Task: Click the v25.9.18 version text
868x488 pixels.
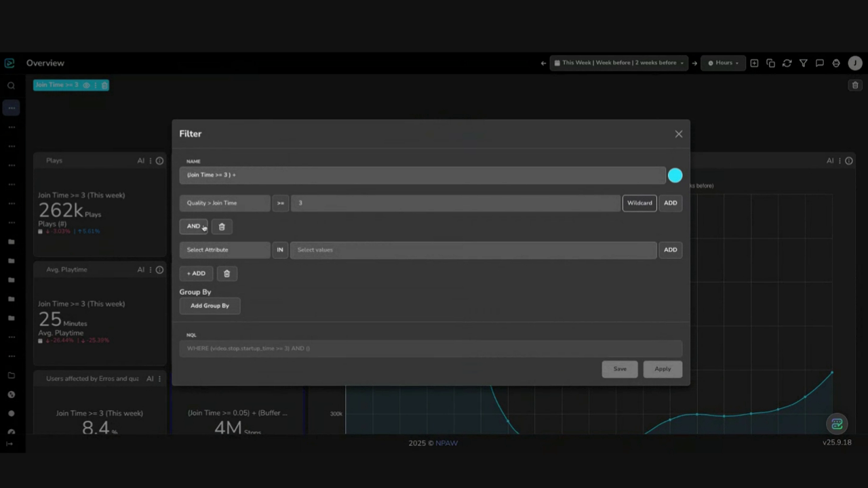Action: click(x=837, y=443)
